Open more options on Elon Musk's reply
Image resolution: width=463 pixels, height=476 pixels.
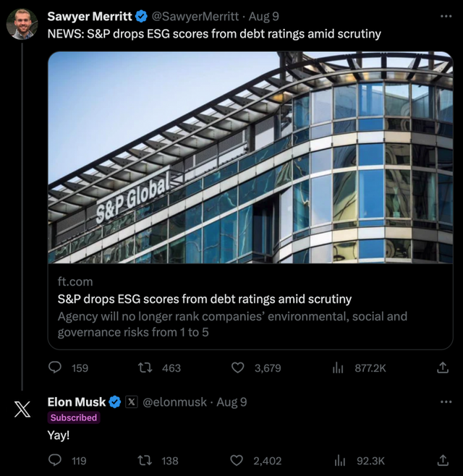coord(445,401)
